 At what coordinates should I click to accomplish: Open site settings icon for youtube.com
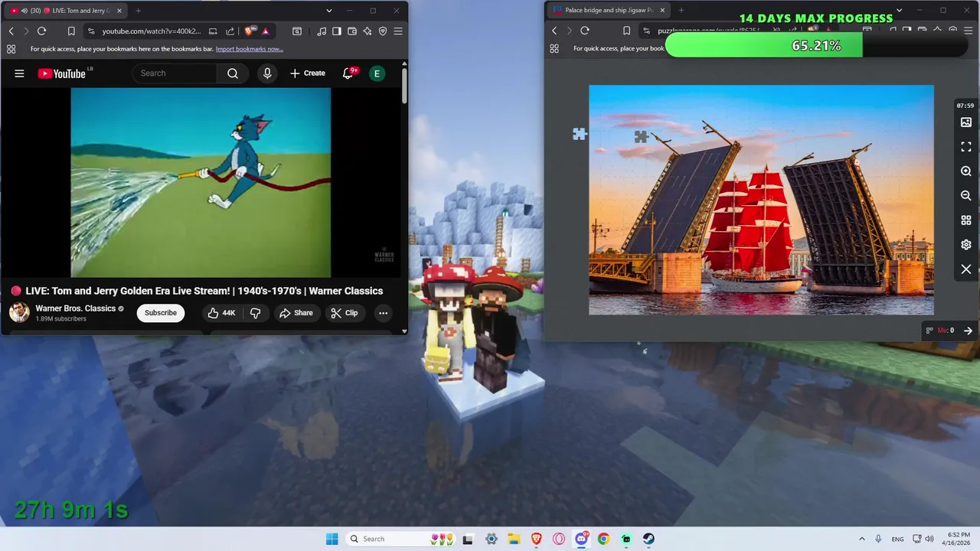(x=91, y=31)
